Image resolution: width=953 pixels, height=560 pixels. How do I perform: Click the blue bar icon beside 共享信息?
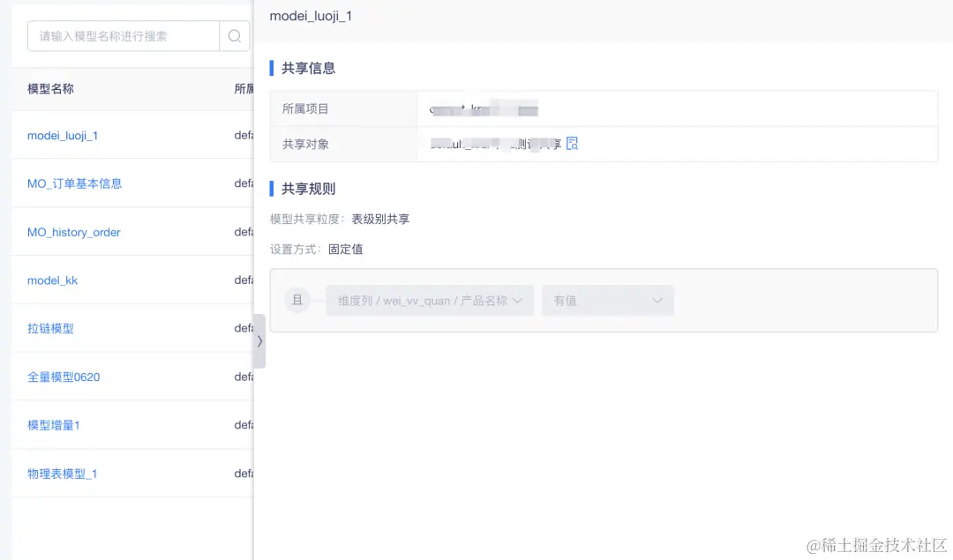pos(270,68)
